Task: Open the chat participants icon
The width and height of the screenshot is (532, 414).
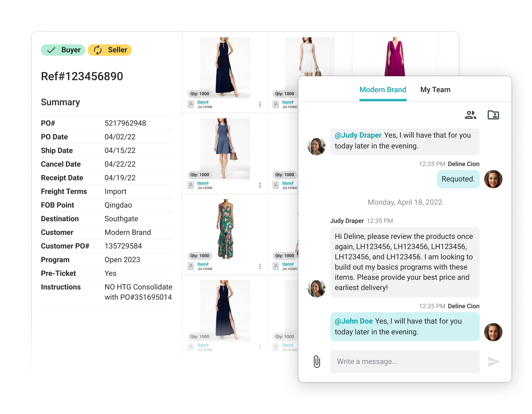Action: [470, 115]
